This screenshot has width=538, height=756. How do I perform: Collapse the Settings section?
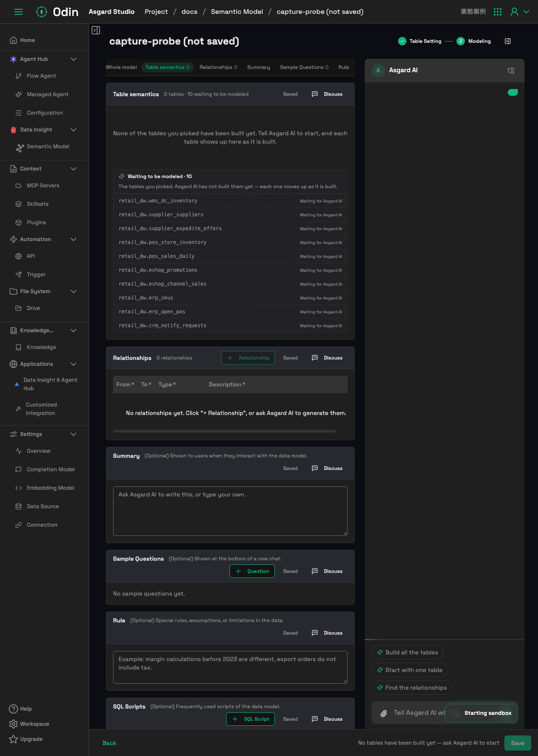point(74,434)
